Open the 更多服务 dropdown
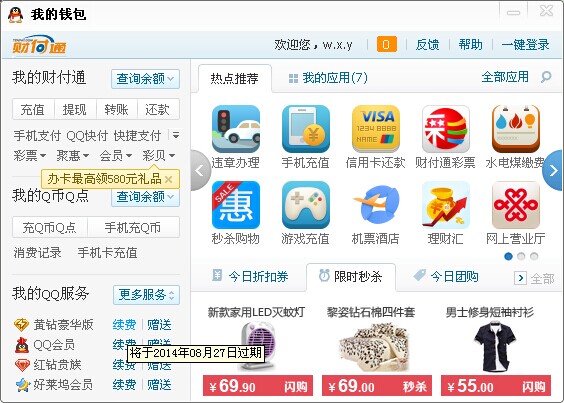The height and width of the screenshot is (403, 564). click(146, 295)
